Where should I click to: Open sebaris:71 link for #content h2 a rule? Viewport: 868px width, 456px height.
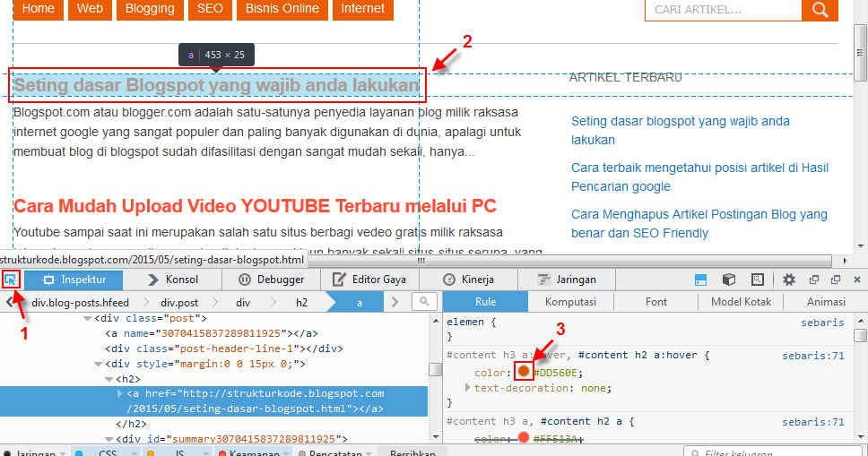(x=813, y=422)
